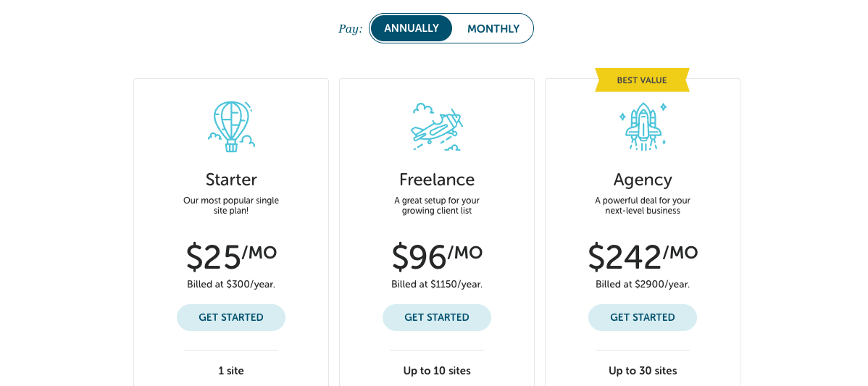Viewport: 868px width, 386px height.
Task: Click the hot air balloon Starter icon
Action: click(231, 127)
